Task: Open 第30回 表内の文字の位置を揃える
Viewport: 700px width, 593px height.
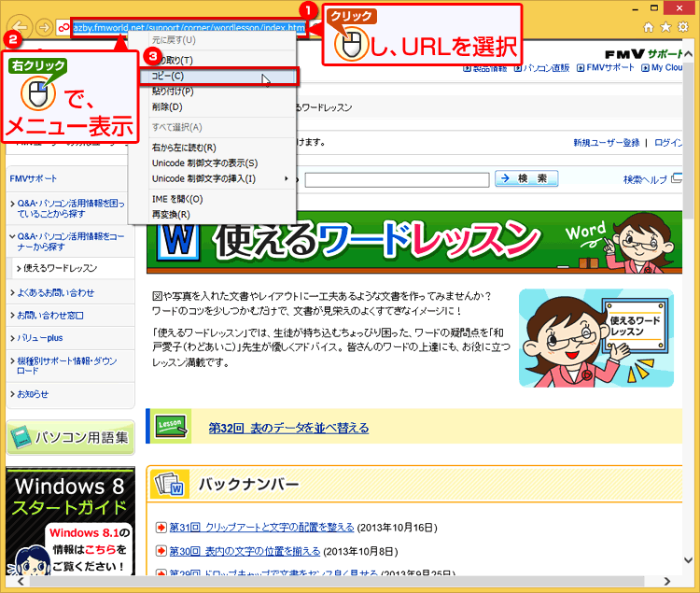Action: tap(245, 551)
